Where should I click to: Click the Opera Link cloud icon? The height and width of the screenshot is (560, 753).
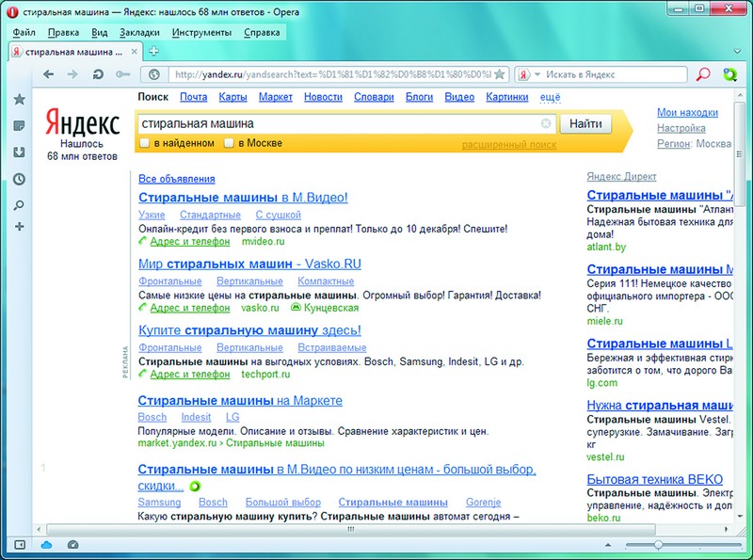point(46,545)
